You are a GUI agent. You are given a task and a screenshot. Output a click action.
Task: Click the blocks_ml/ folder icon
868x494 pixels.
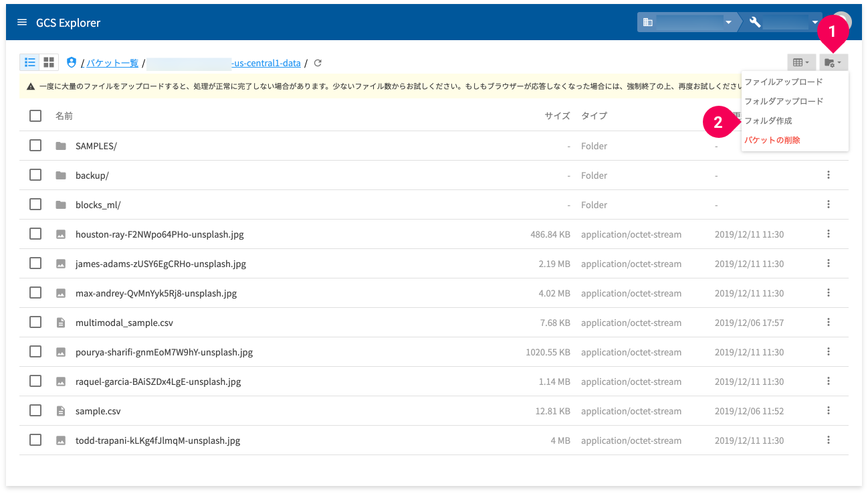(61, 205)
